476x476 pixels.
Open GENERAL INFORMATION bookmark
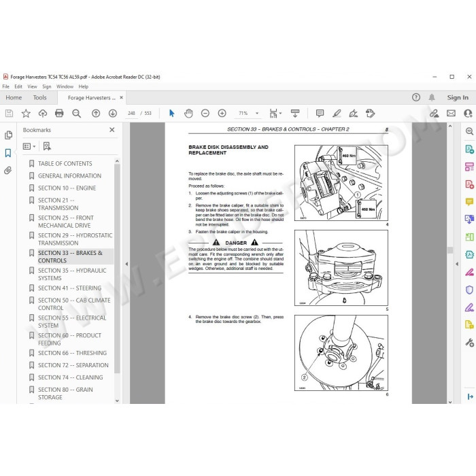69,175
